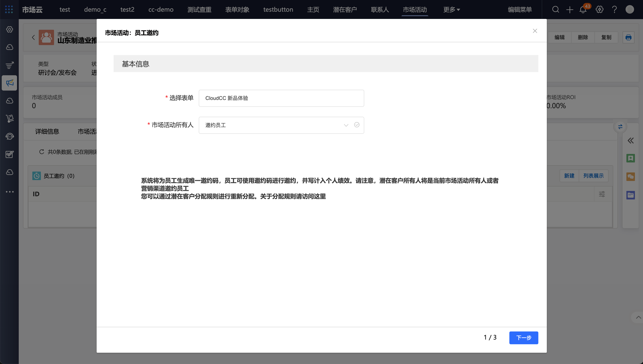Open the headset service icon in sidebar
This screenshot has width=643, height=364.
tap(10, 137)
